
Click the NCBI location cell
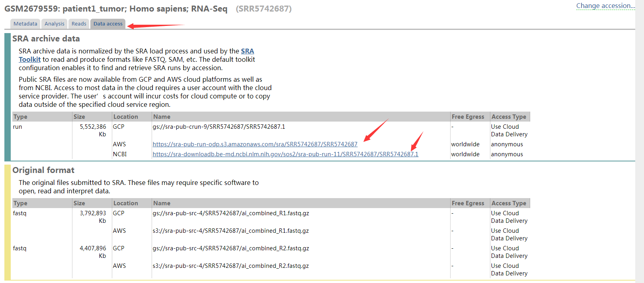click(120, 154)
